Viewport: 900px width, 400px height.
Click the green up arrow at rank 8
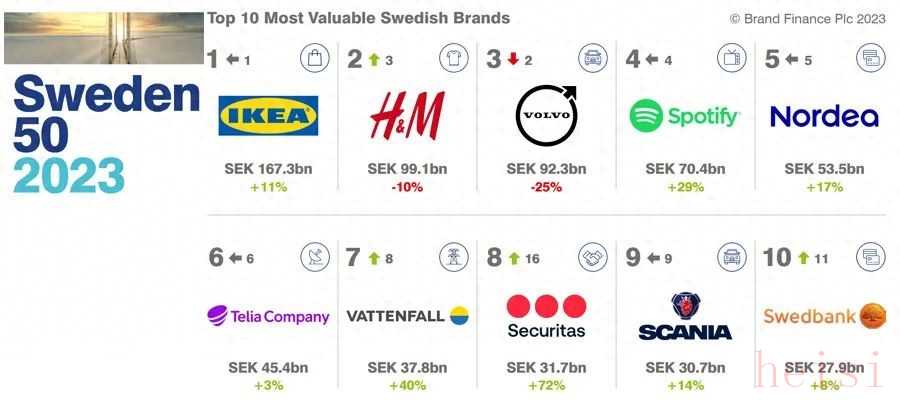(x=514, y=258)
